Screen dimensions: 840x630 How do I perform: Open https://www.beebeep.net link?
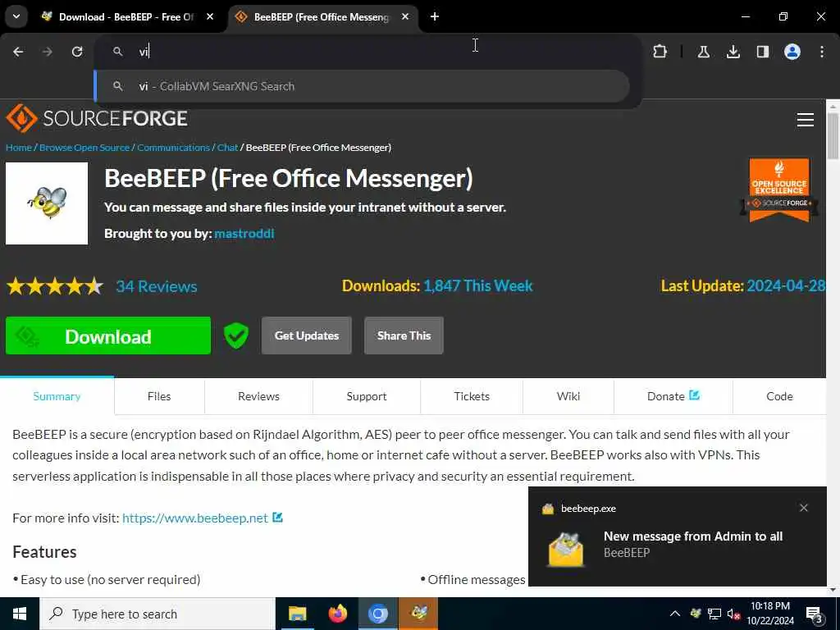tap(195, 518)
